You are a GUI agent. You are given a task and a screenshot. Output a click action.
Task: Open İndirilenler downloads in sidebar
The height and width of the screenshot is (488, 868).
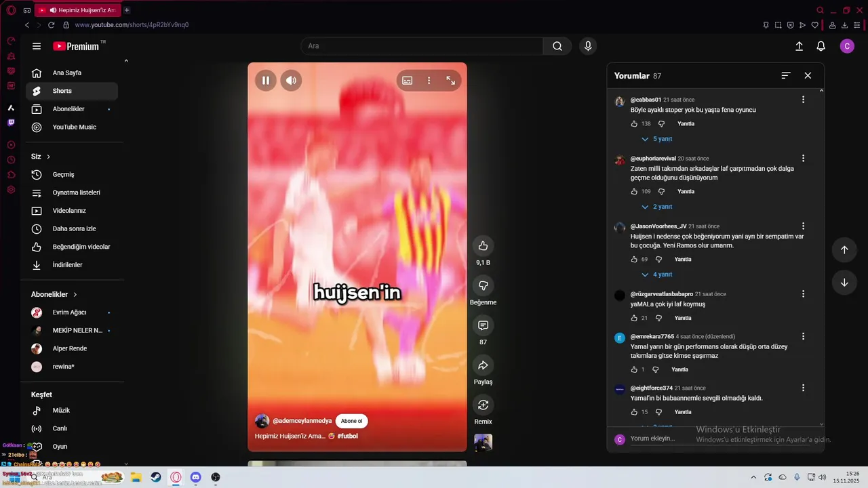(x=72, y=265)
